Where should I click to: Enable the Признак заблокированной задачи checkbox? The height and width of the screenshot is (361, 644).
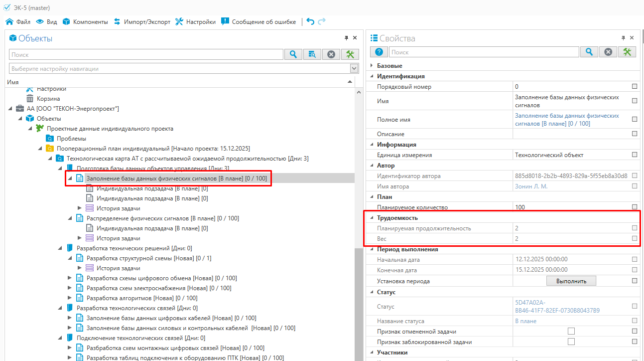click(x=571, y=342)
